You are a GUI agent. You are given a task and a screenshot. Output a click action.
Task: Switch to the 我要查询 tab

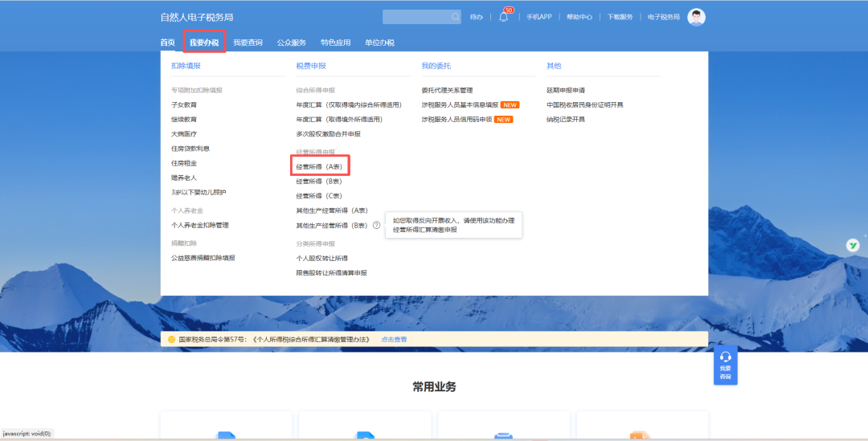[248, 43]
